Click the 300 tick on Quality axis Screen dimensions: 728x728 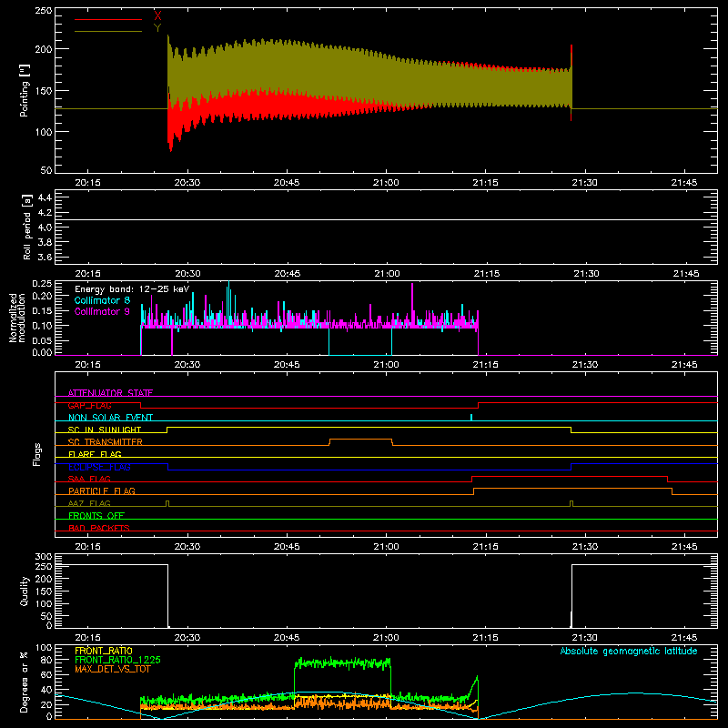[44, 557]
